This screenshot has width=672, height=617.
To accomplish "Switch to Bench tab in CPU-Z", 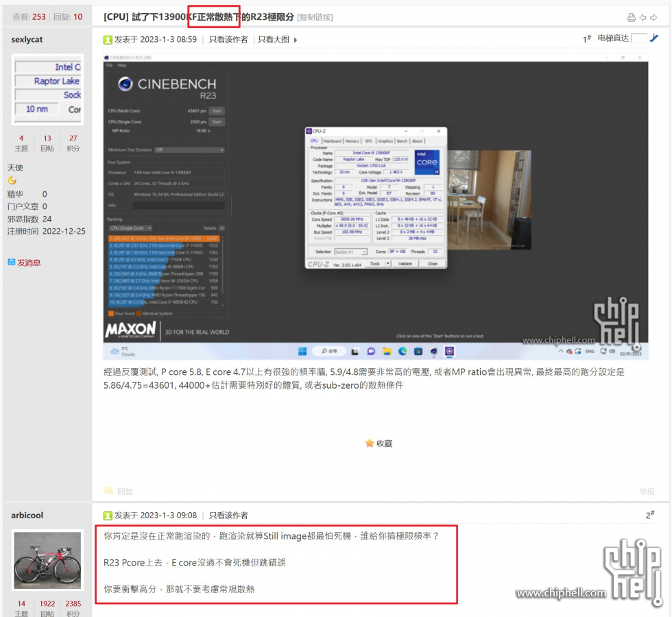I will click(x=402, y=141).
